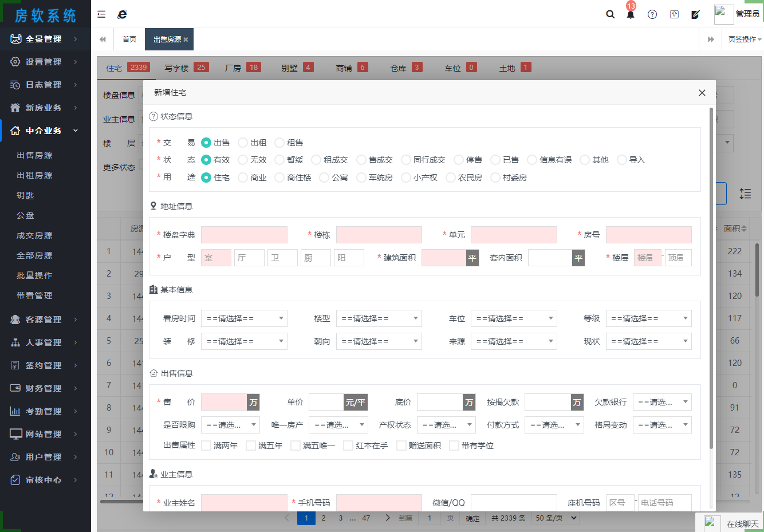Click the 签约管理 sidebar icon

point(15,365)
